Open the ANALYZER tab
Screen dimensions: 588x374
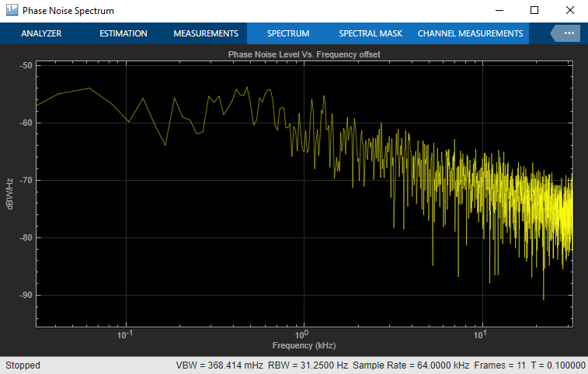tap(41, 33)
